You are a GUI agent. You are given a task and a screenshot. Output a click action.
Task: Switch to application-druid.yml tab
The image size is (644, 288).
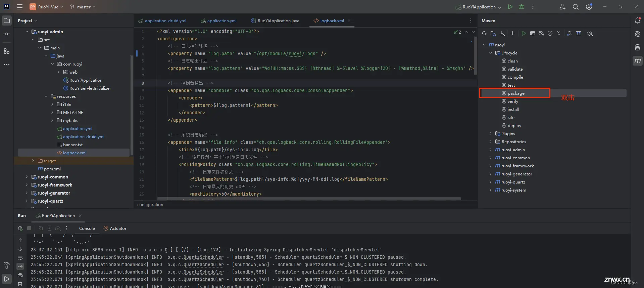click(162, 20)
